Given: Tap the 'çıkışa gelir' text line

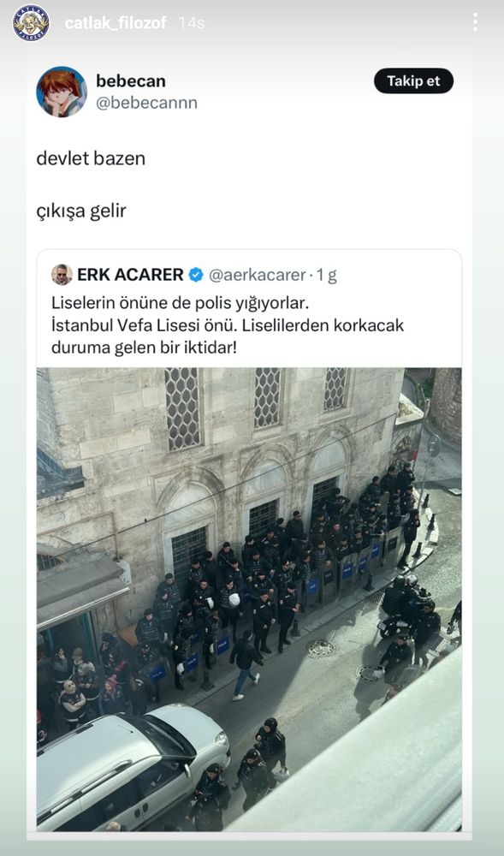Looking at the screenshot, I should (81, 211).
